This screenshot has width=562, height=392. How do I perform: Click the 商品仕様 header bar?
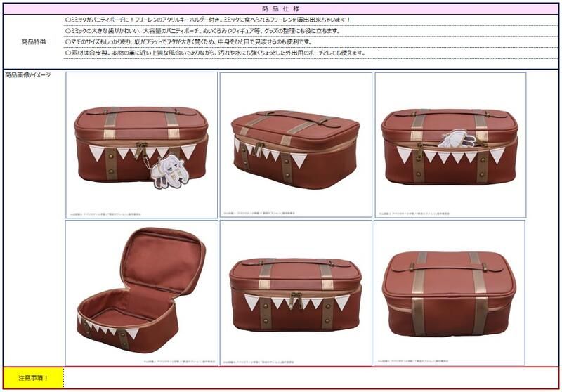(281, 8)
